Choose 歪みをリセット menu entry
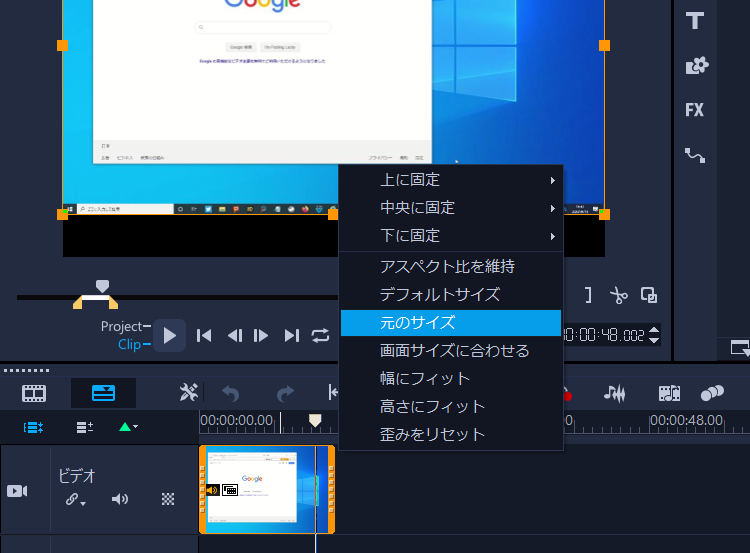The width and height of the screenshot is (750, 553). click(x=451, y=435)
